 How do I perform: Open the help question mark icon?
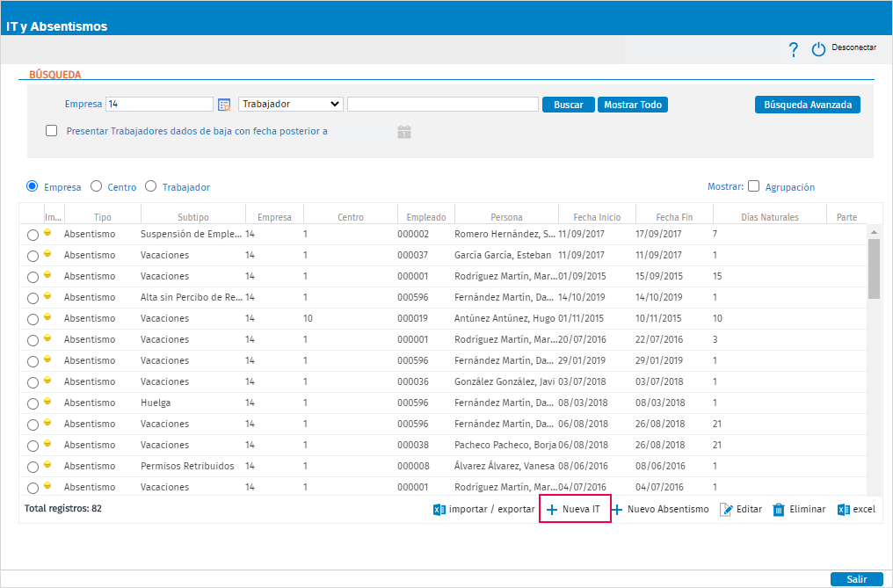pos(794,49)
